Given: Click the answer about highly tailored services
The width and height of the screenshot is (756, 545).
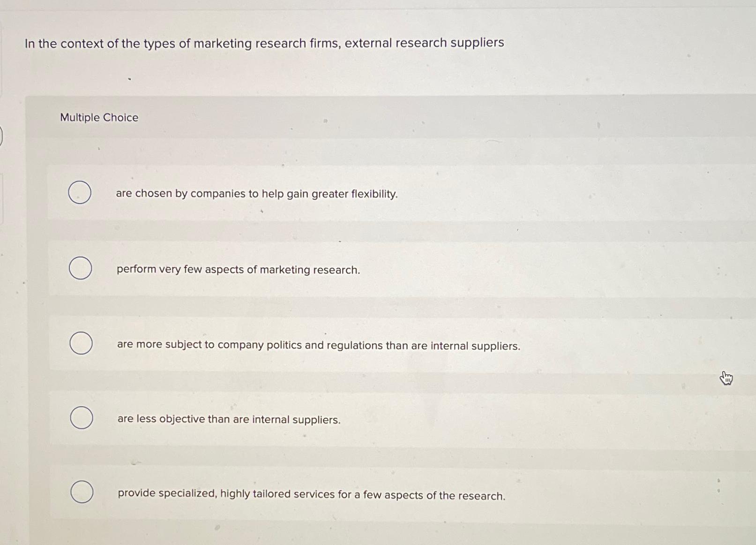Looking at the screenshot, I should (x=311, y=494).
